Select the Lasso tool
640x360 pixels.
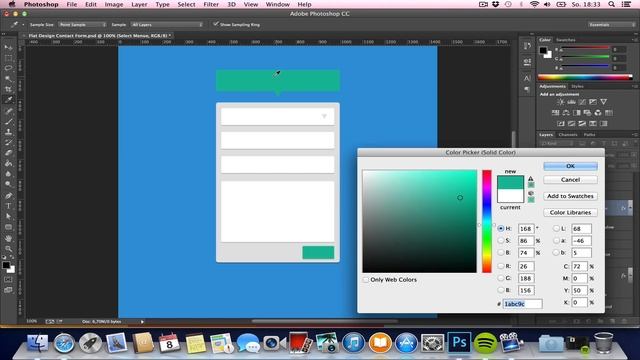(x=8, y=69)
